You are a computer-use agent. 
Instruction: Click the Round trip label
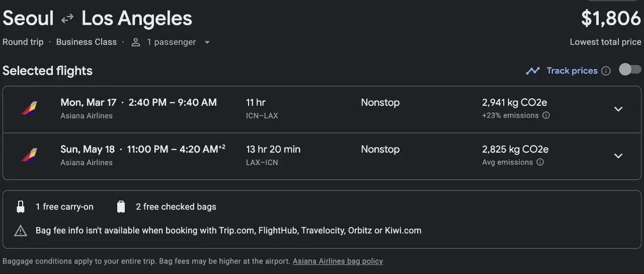click(23, 42)
